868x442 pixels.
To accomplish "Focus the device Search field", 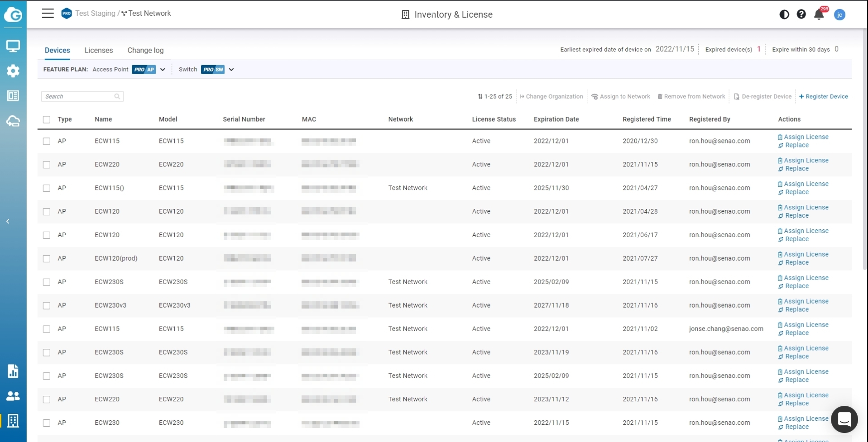I will (79, 96).
